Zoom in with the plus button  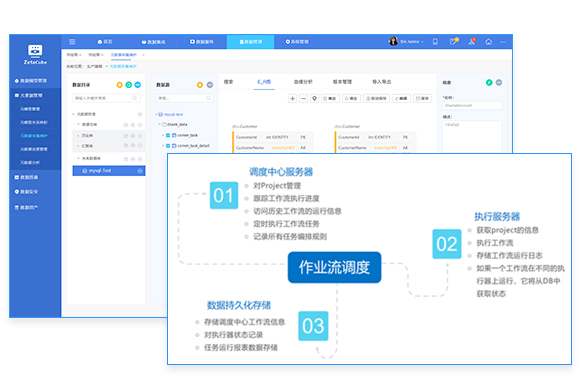pyautogui.click(x=292, y=98)
